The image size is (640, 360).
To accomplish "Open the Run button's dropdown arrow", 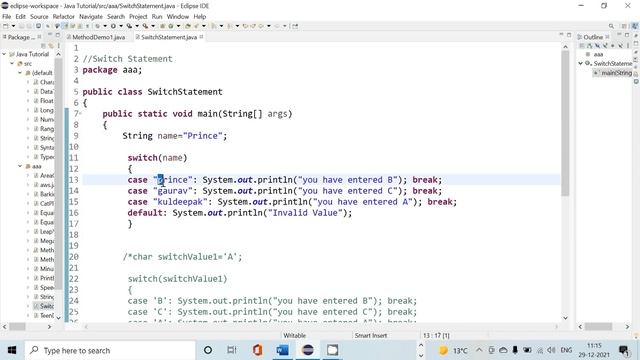I will coord(120,26).
